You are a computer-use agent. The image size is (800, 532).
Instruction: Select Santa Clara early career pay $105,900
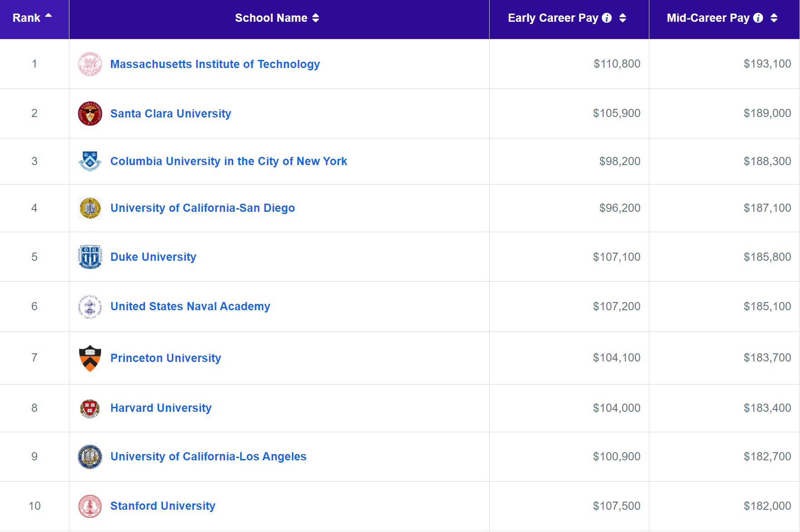617,113
